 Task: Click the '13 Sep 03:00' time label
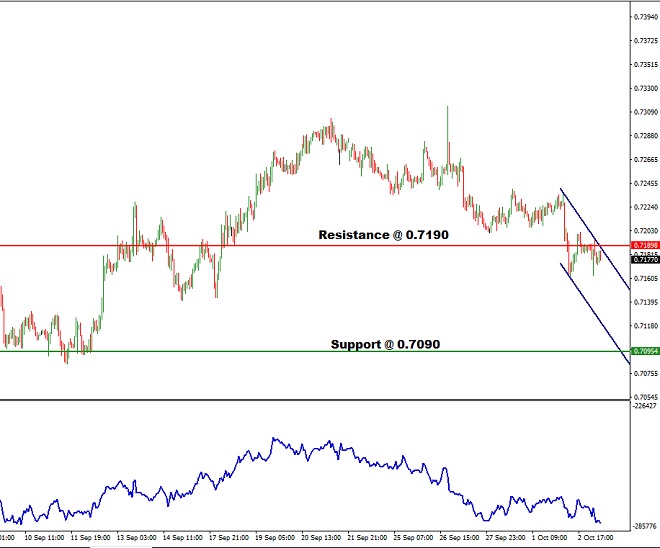click(136, 537)
